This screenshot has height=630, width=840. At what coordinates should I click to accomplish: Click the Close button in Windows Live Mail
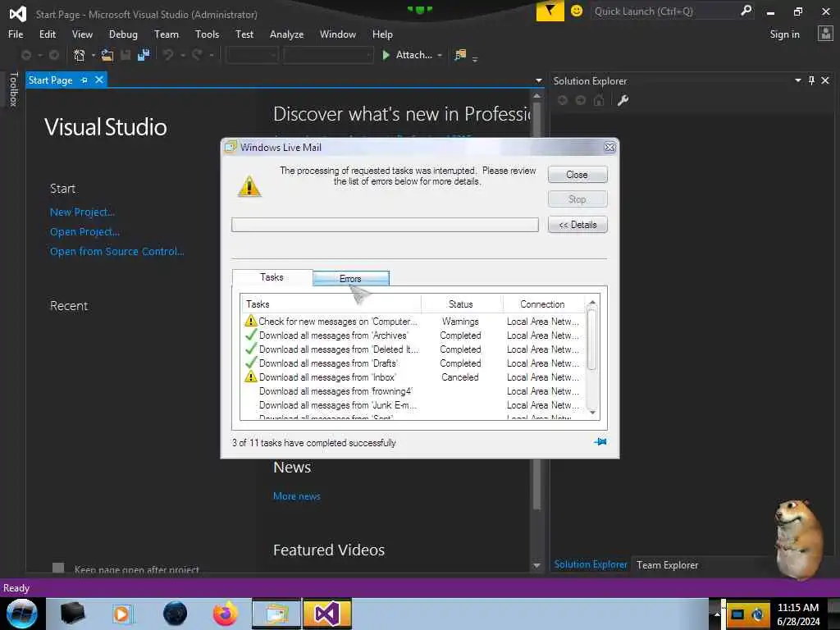click(x=577, y=175)
